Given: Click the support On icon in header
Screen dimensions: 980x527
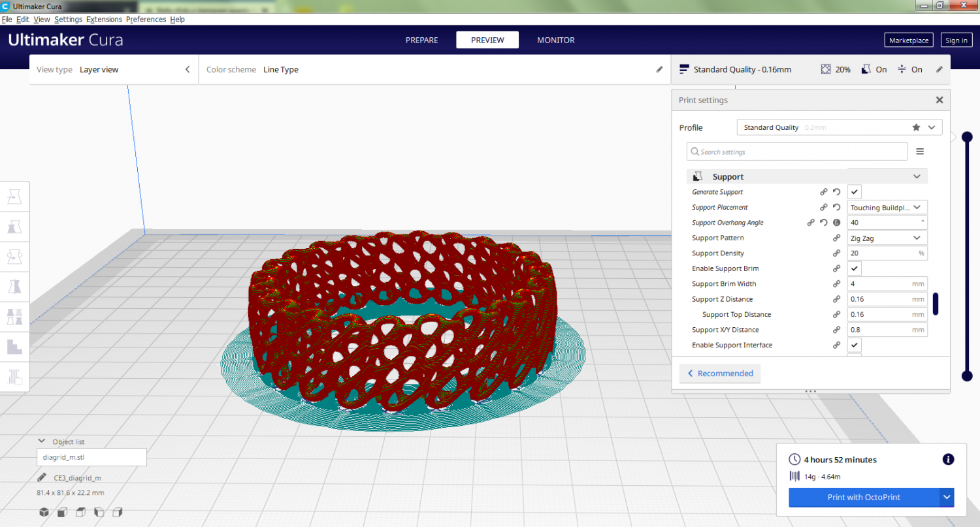Looking at the screenshot, I should click(866, 69).
